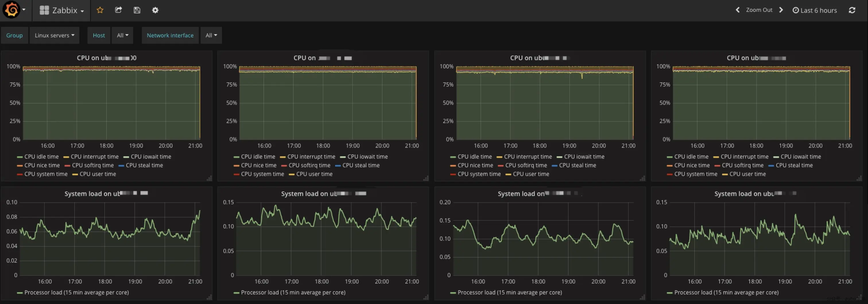868x304 pixels.
Task: Open the Grafana logo main menu
Action: tap(11, 10)
